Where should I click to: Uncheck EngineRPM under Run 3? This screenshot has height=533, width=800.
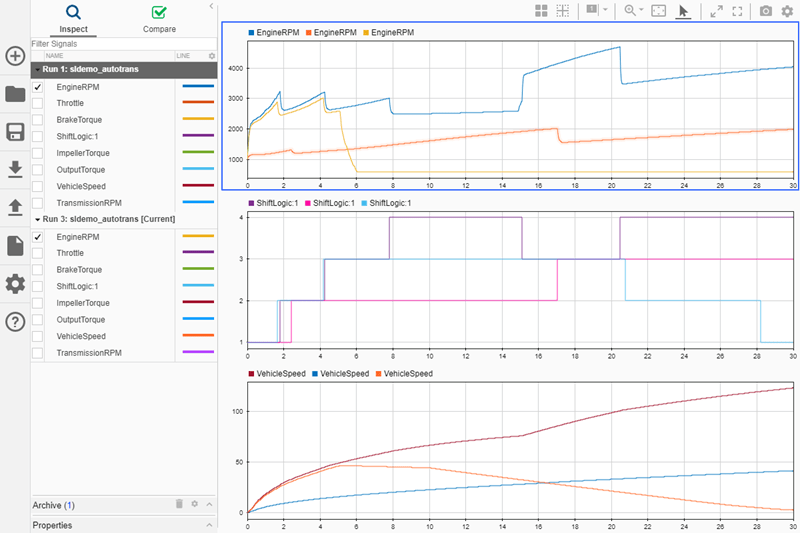(x=38, y=237)
